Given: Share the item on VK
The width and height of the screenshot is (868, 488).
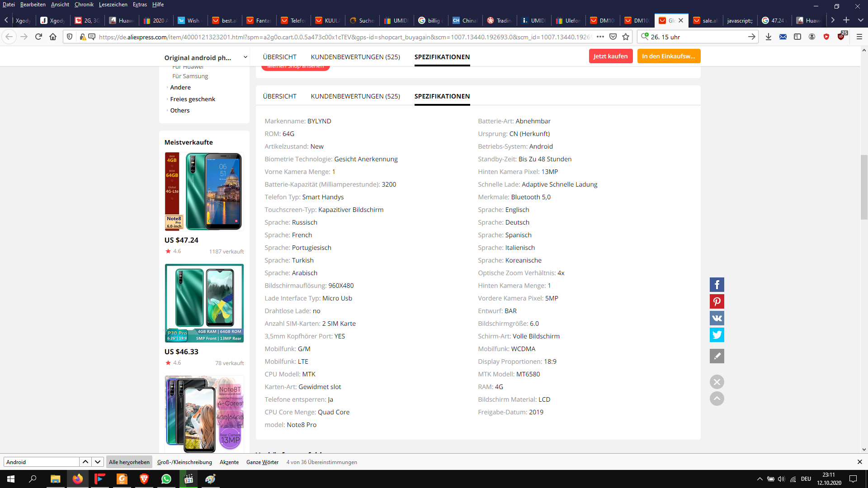Looking at the screenshot, I should pyautogui.click(x=717, y=318).
